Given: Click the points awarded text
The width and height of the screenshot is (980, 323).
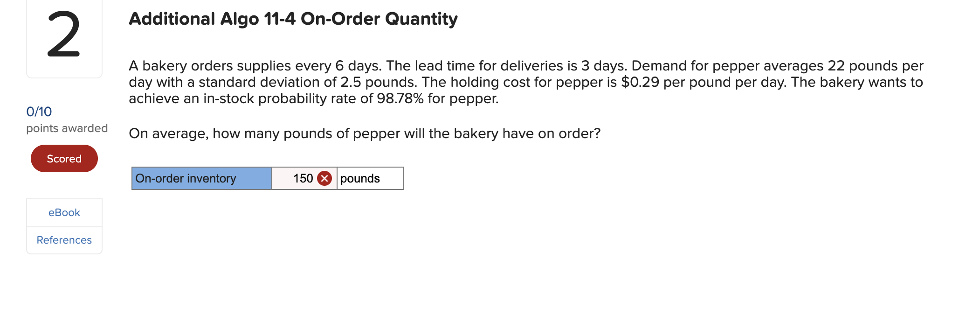Looking at the screenshot, I should click(x=67, y=128).
